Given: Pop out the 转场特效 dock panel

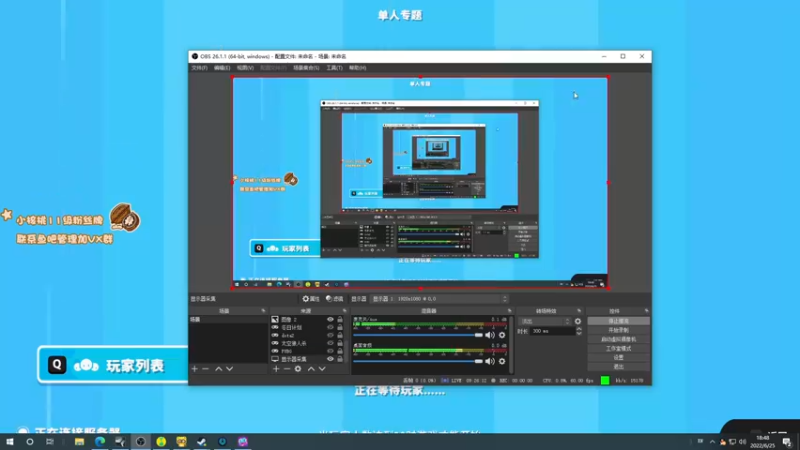Looking at the screenshot, I should 579,311.
